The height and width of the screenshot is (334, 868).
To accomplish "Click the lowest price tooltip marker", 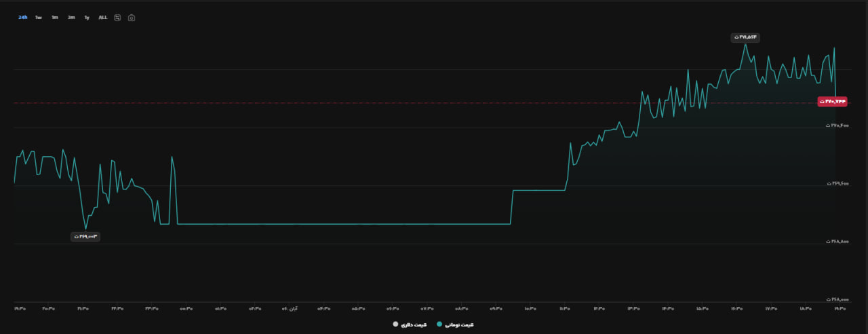I will tap(85, 236).
